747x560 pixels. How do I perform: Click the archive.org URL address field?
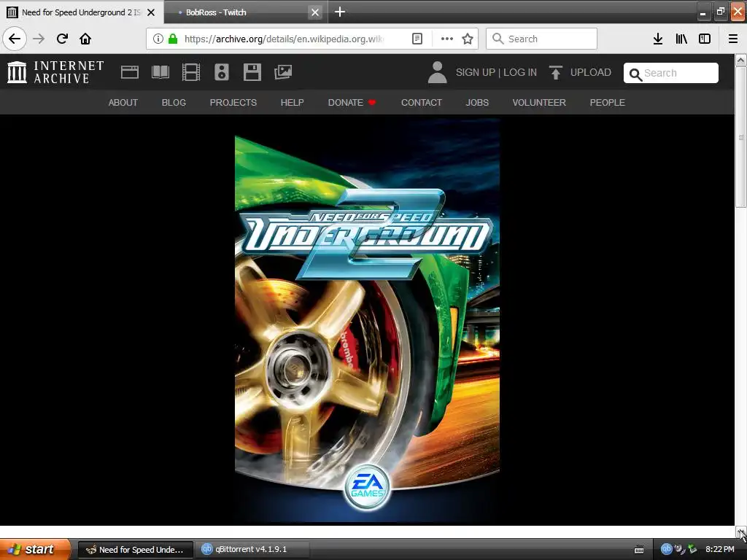pos(284,39)
